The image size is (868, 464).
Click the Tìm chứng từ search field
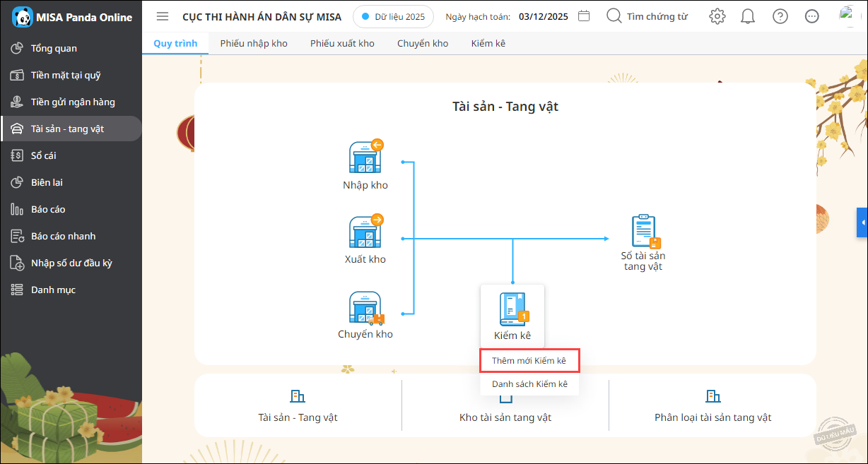647,16
